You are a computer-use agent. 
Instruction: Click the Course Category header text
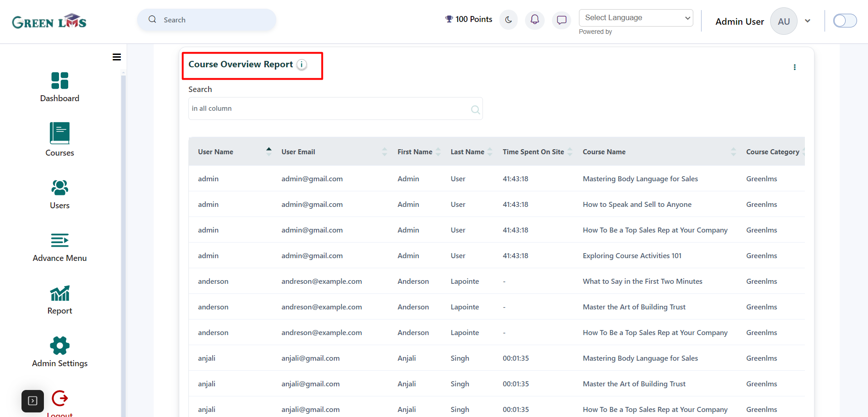[773, 152]
